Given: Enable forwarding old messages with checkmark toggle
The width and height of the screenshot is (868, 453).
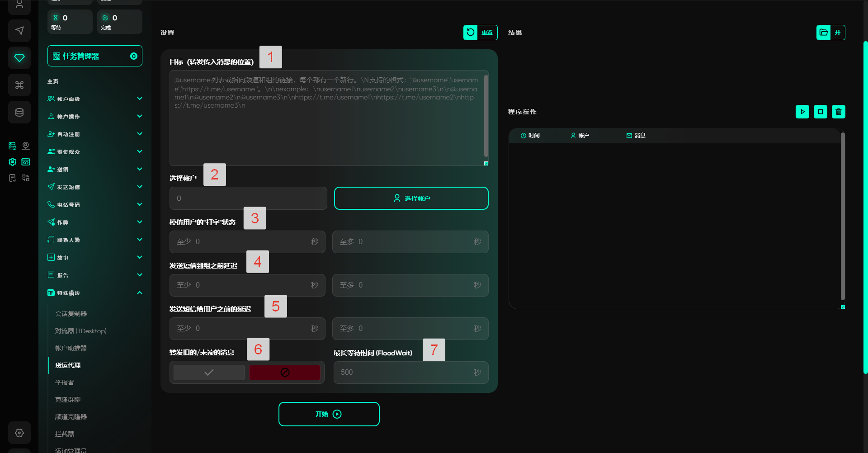Looking at the screenshot, I should point(209,373).
